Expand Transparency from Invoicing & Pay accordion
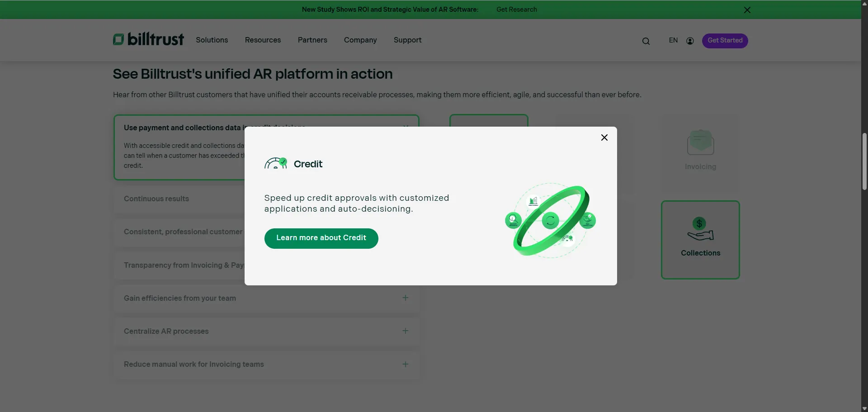 (x=179, y=265)
